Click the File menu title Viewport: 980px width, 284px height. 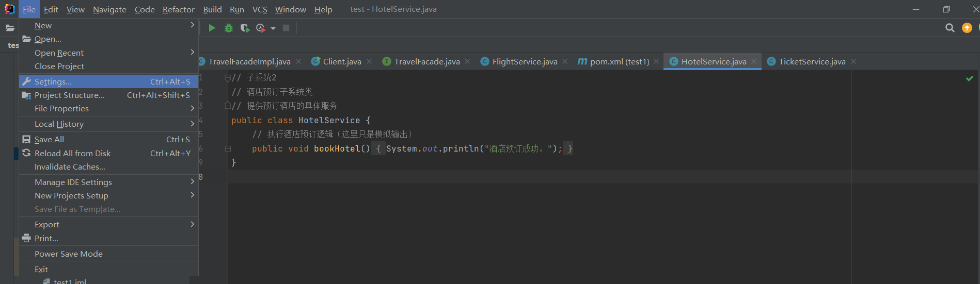point(29,9)
